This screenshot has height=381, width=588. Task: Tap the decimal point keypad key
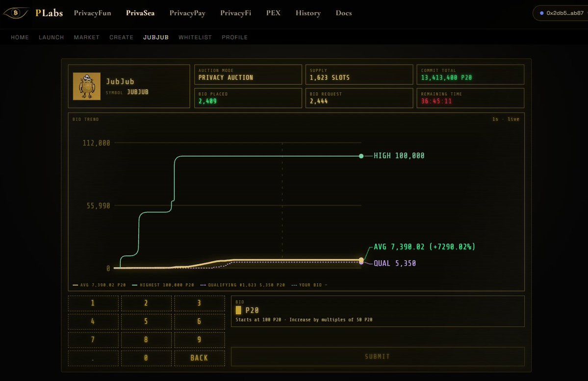point(93,358)
